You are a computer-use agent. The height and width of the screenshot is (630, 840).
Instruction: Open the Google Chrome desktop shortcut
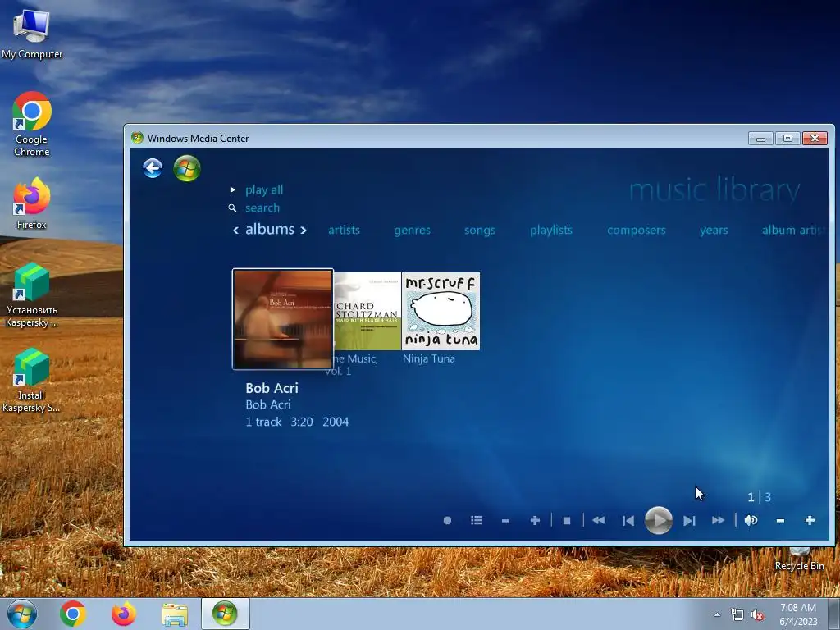click(x=32, y=125)
